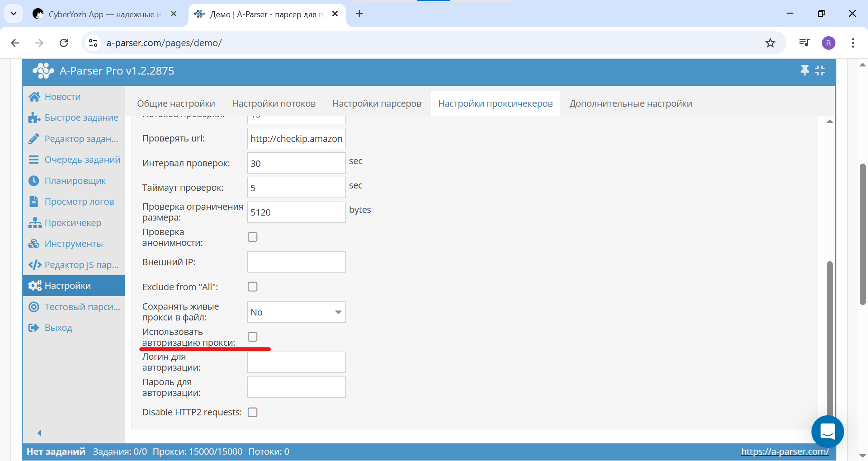The width and height of the screenshot is (868, 461).
Task: Click the Логин для авторизации input field
Action: coord(296,362)
